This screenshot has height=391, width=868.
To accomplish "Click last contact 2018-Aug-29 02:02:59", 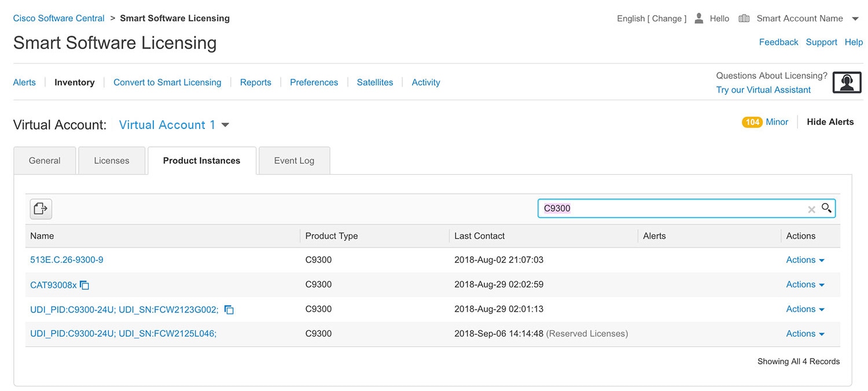I will [x=499, y=285].
